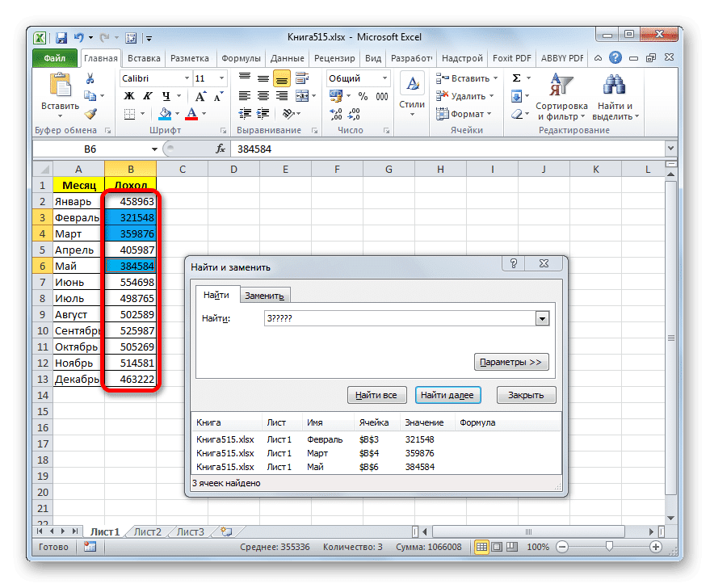Open Excel help question mark
710x588 pixels.
tap(615, 58)
